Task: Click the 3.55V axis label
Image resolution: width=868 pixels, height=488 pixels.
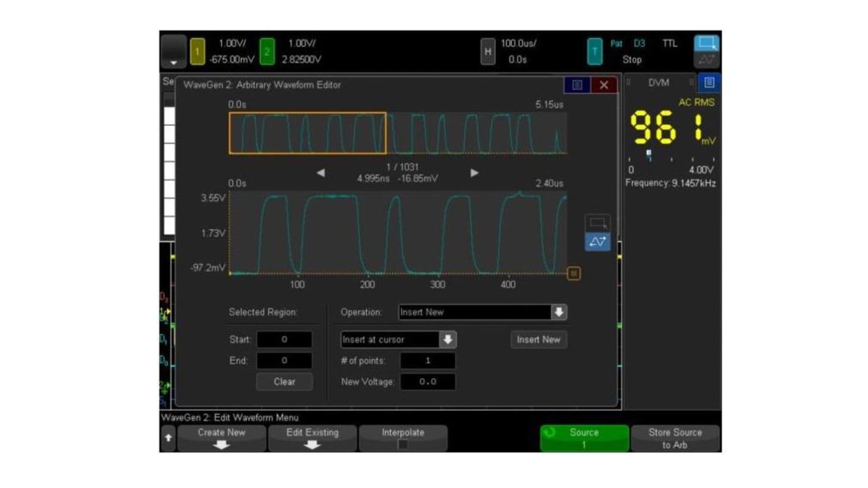Action: click(x=214, y=199)
